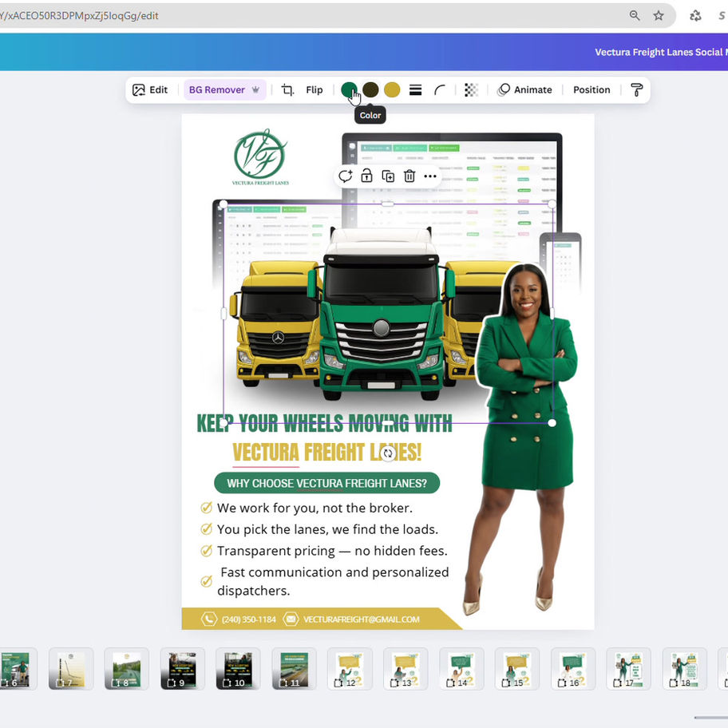The width and height of the screenshot is (728, 728).
Task: Open page 17 thumbnail
Action: point(629,669)
